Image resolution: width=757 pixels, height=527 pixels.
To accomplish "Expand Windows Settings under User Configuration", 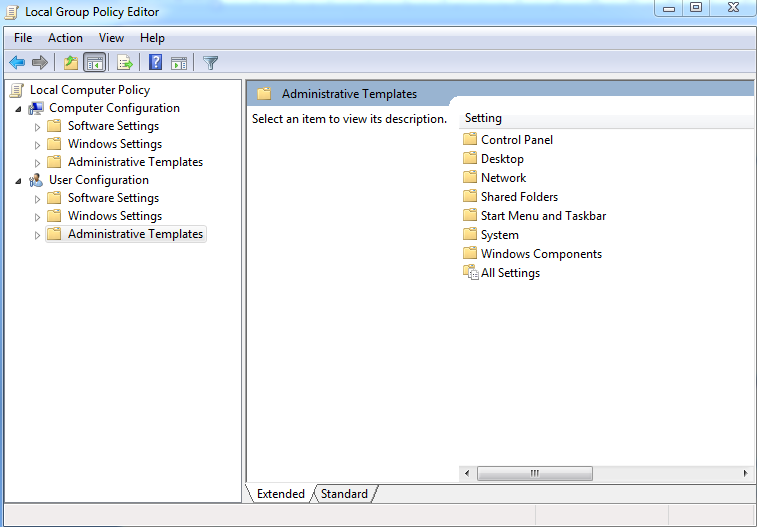I will click(37, 217).
